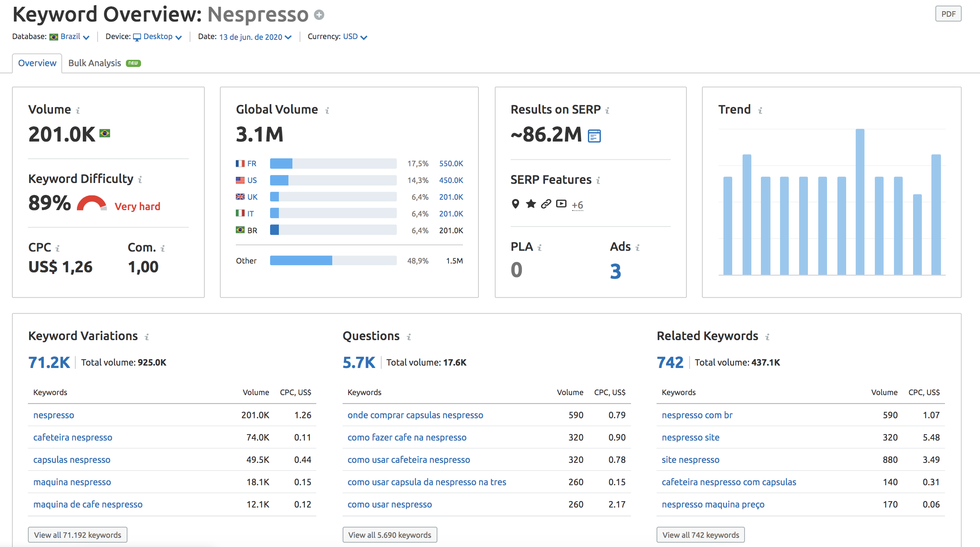Open the Currency USD dropdown
Viewport: 980px width, 547px height.
[x=355, y=37]
